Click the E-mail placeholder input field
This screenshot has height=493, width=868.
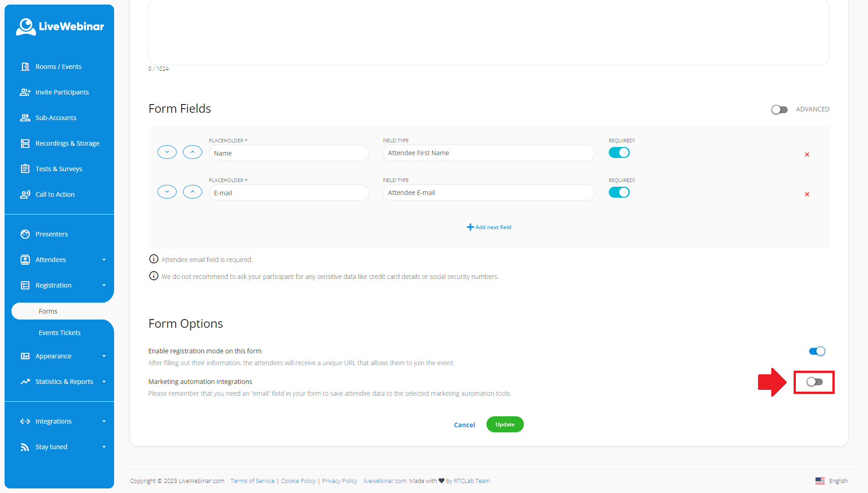(x=288, y=193)
